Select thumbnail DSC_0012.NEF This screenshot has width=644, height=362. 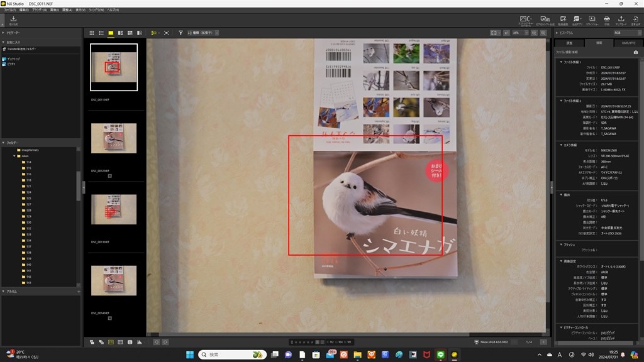(114, 138)
